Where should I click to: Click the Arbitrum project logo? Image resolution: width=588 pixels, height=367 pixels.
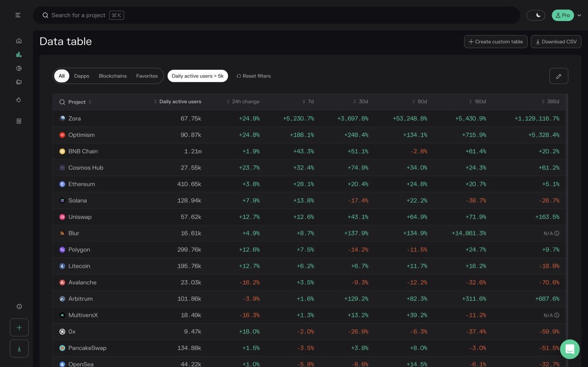pyautogui.click(x=62, y=299)
